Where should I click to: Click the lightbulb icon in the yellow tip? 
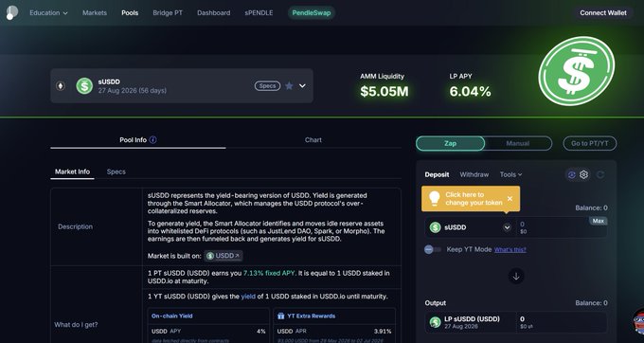[434, 199]
